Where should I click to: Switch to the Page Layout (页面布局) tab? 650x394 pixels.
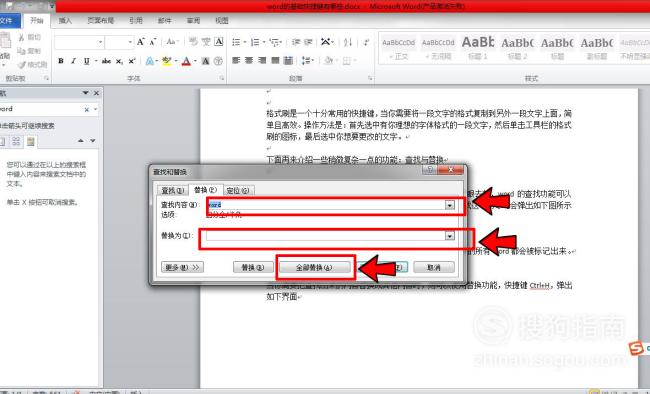coord(100,20)
